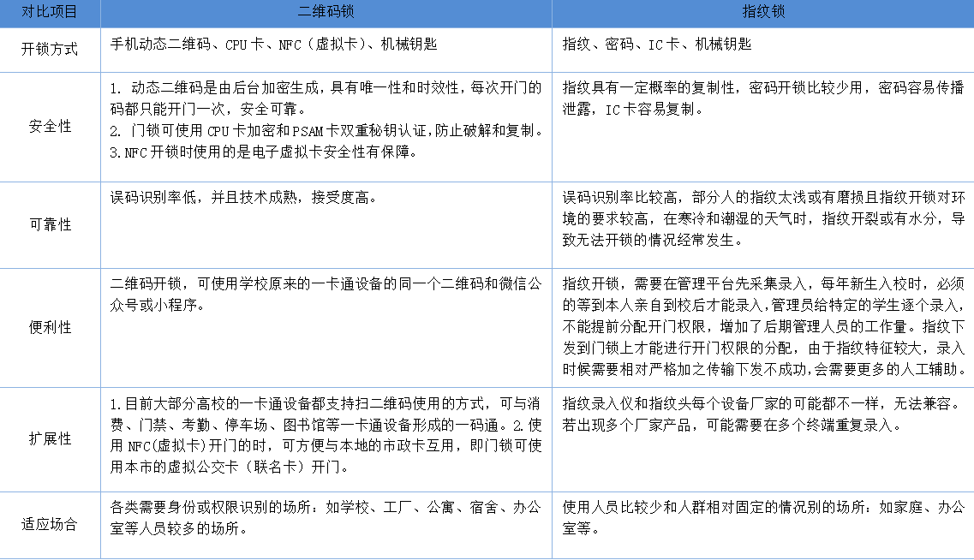Select the 二维码锁 column header
This screenshot has width=974, height=560.
pyautogui.click(x=326, y=13)
